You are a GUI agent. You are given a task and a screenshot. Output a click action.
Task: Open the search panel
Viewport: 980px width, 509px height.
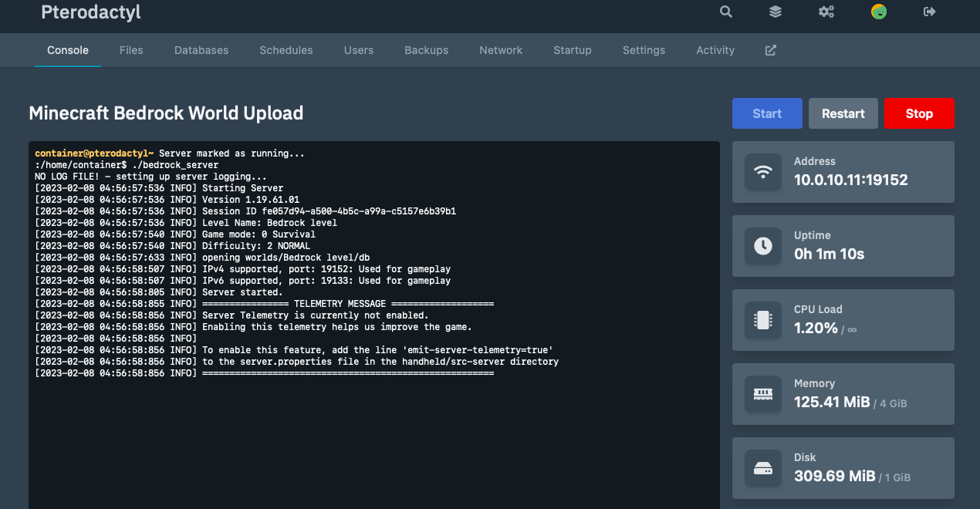click(x=725, y=12)
